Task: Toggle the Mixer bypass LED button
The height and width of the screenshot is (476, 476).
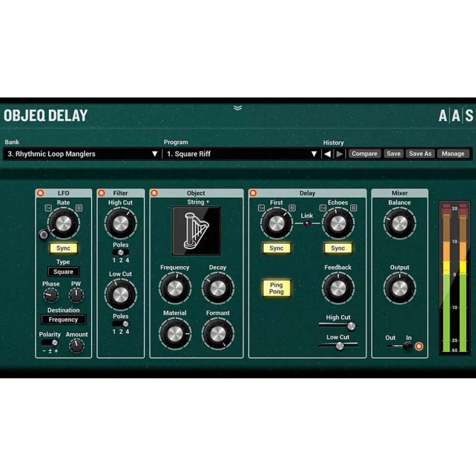Action: 419,346
